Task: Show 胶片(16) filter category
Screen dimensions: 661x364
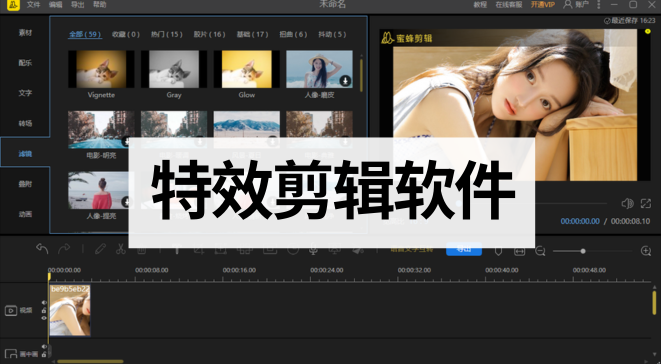Action: coord(209,34)
